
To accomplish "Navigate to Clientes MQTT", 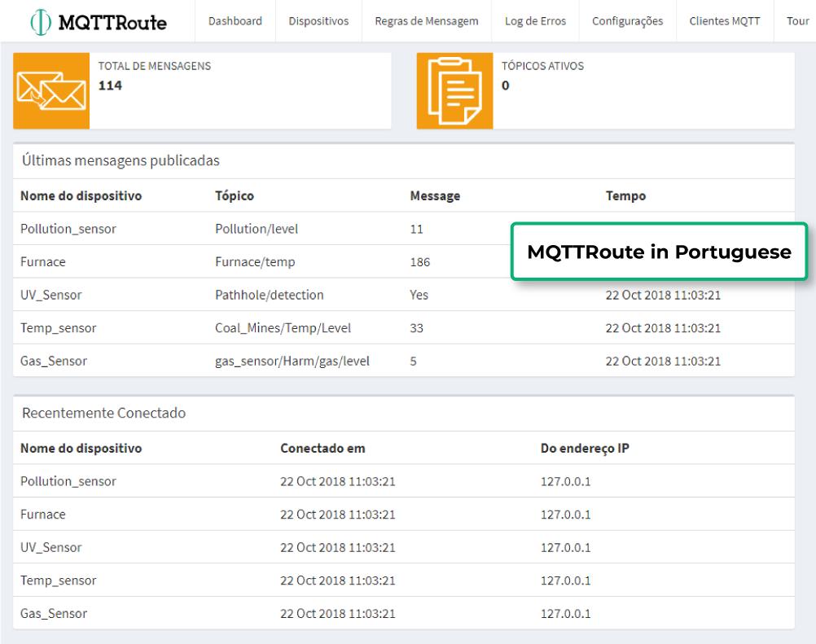I will [x=725, y=21].
